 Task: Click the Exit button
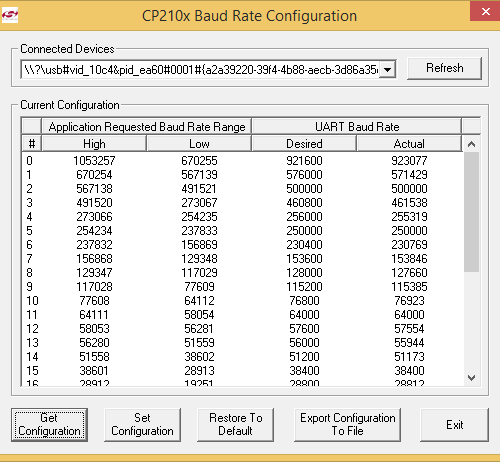click(455, 425)
